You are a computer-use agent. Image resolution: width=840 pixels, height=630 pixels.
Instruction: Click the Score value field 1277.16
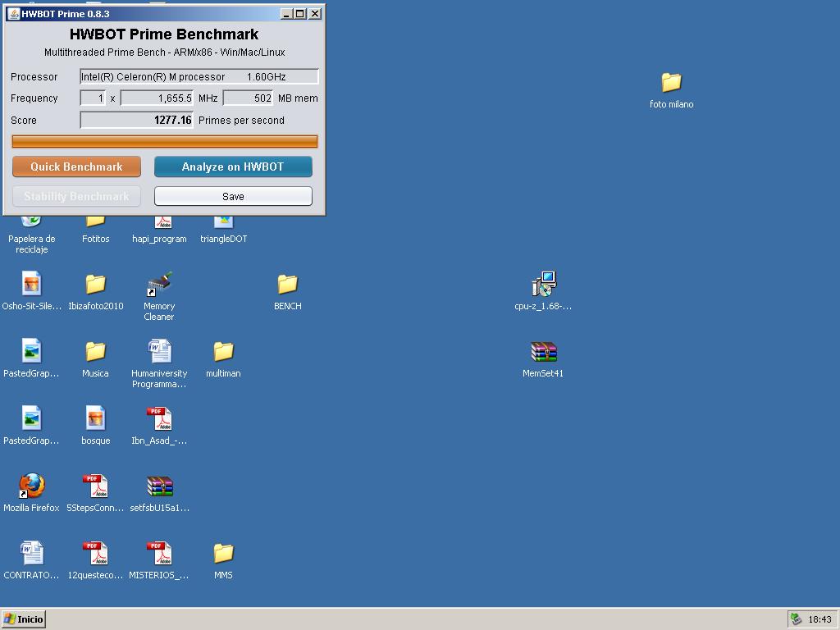[x=137, y=120]
